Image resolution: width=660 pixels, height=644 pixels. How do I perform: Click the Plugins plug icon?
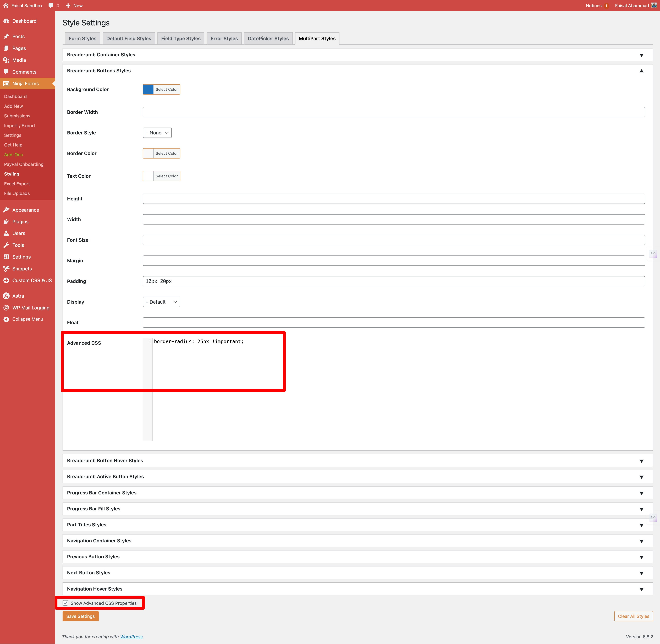(x=6, y=222)
